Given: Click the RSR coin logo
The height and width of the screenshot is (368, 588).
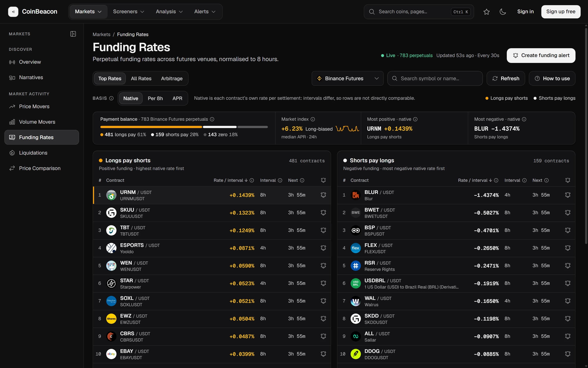Looking at the screenshot, I should click(x=356, y=266).
